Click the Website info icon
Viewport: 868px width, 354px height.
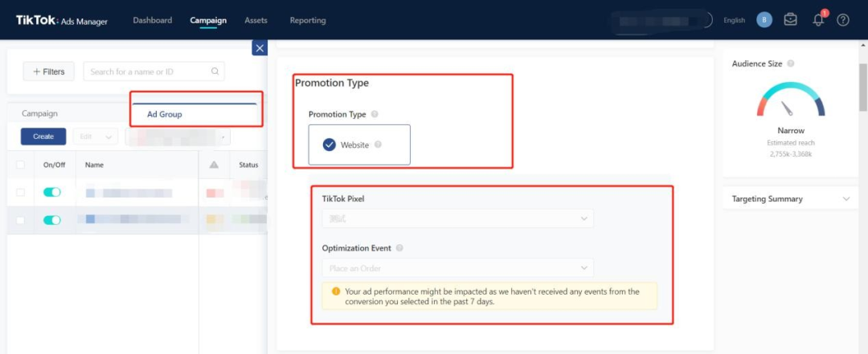pos(378,145)
